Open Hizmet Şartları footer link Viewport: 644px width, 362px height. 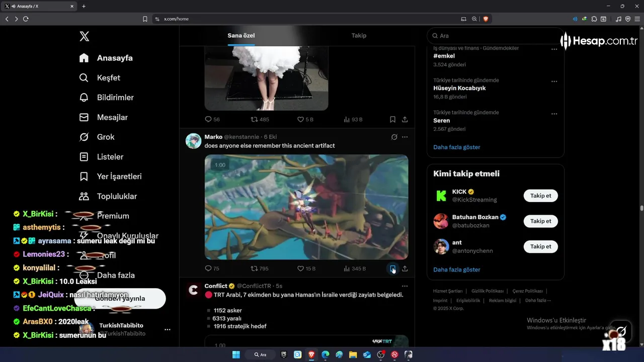pyautogui.click(x=447, y=291)
